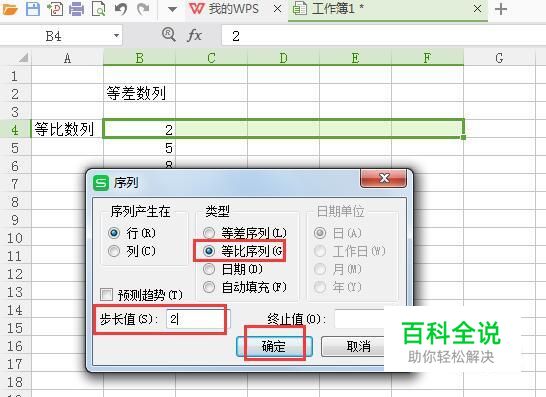This screenshot has height=397, width=546.
Task: Select column E header
Action: pyautogui.click(x=356, y=58)
